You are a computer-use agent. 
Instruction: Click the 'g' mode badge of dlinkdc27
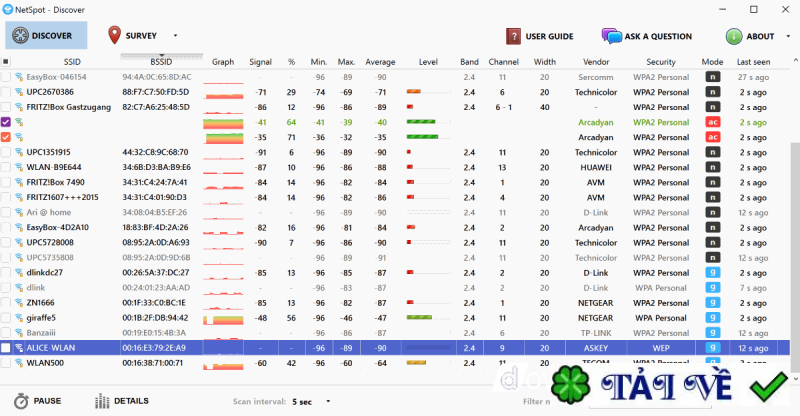tap(712, 273)
